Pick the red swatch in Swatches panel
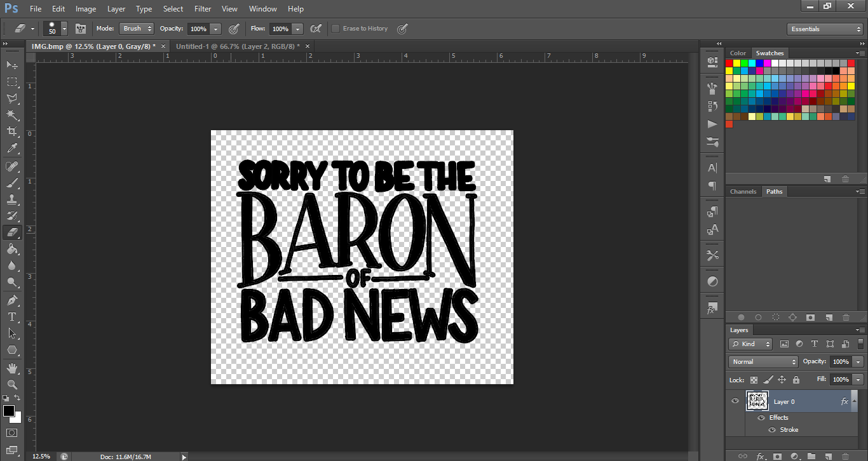Image resolution: width=868 pixels, height=461 pixels. [x=729, y=63]
